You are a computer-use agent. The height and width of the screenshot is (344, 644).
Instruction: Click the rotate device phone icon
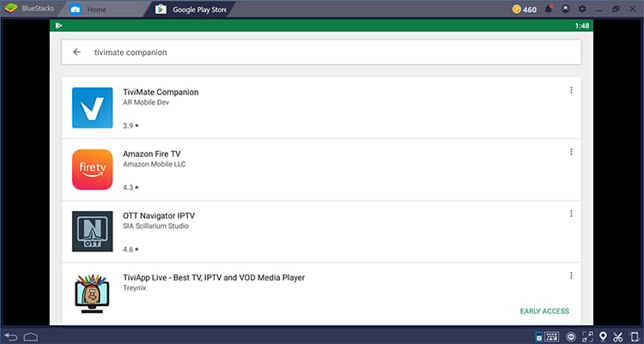pos(635,336)
